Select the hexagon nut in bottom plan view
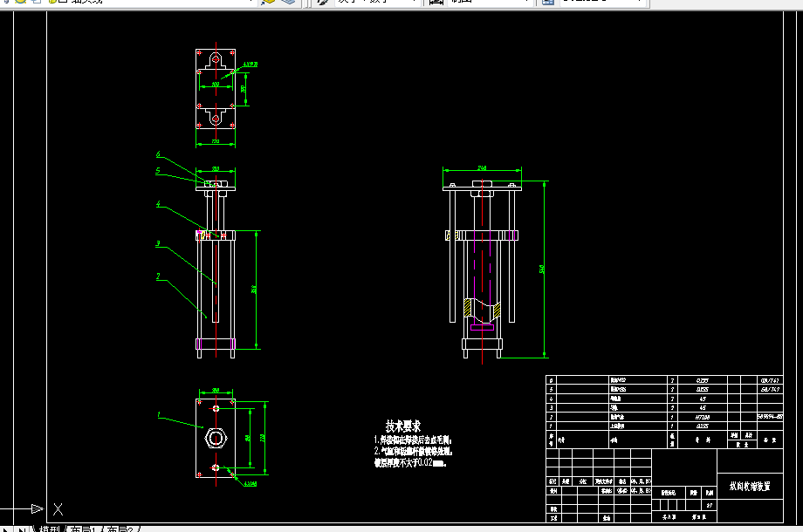This screenshot has width=803, height=532. pos(216,439)
